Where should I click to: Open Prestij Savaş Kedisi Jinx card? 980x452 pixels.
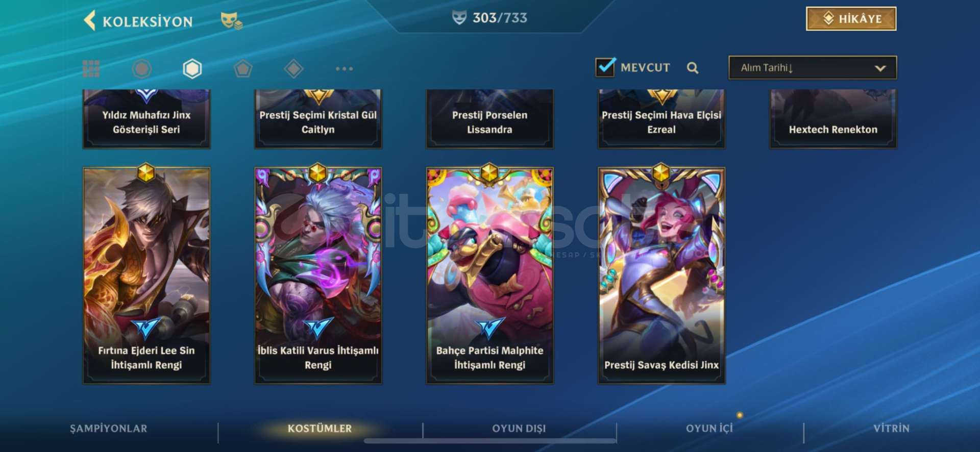661,275
